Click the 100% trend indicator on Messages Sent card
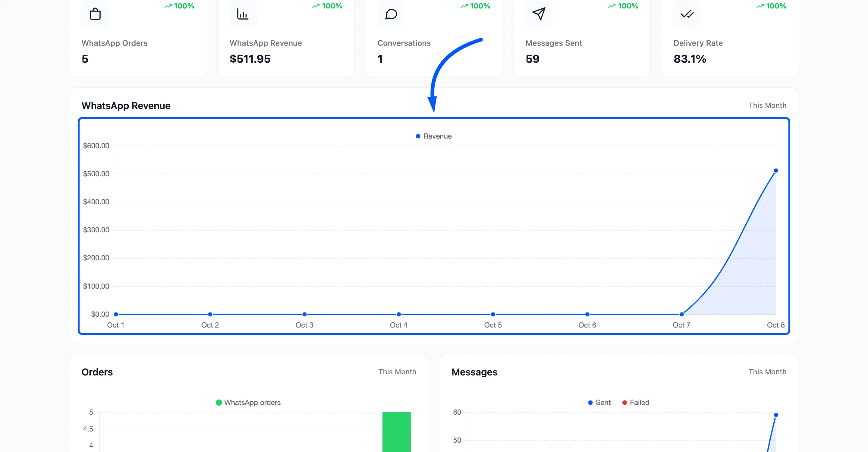 (623, 6)
